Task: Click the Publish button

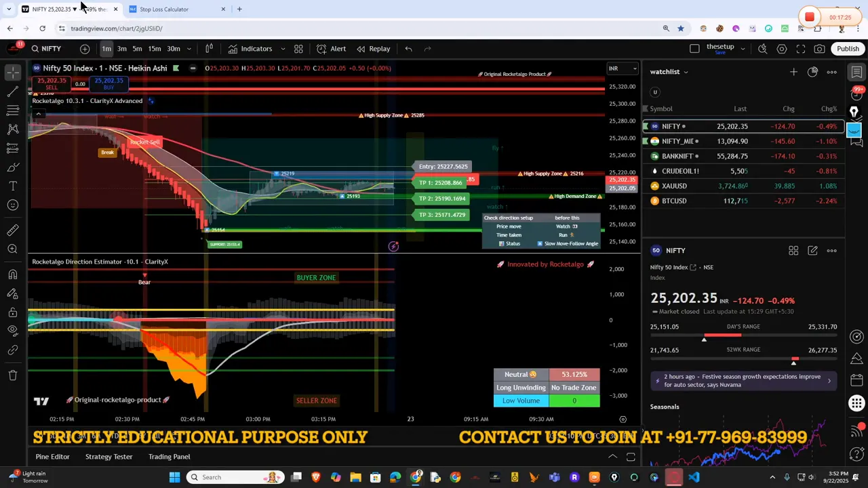Action: point(848,49)
